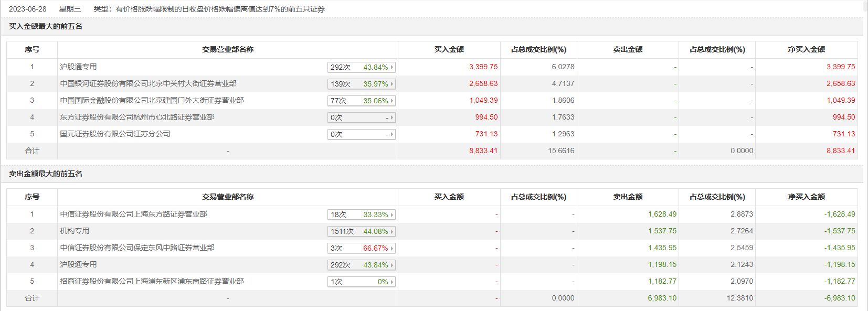The image size is (868, 311).
Task: Click 机构专用 in the sell table
Action: pyautogui.click(x=75, y=231)
